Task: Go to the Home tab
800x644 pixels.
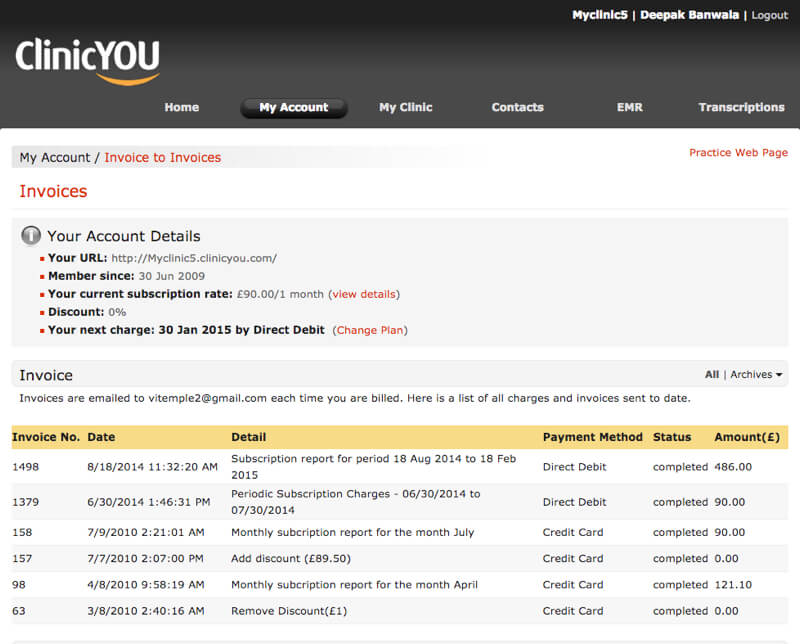Action: pos(182,107)
